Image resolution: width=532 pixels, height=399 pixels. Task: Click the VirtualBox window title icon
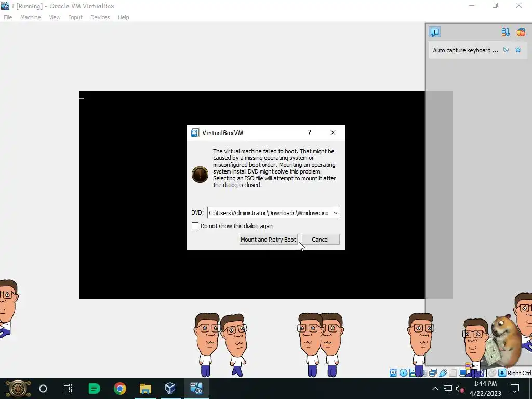pos(5,6)
